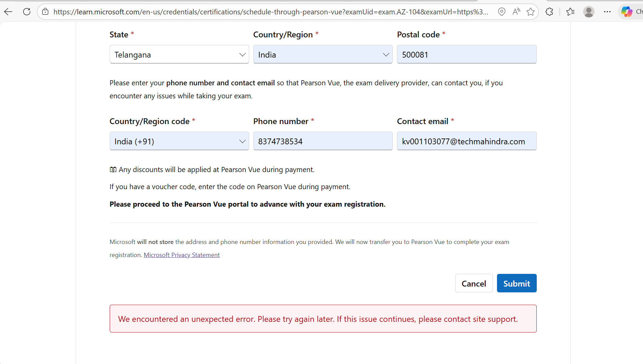Open the Favorites list icon
643x364 pixels.
click(x=570, y=12)
